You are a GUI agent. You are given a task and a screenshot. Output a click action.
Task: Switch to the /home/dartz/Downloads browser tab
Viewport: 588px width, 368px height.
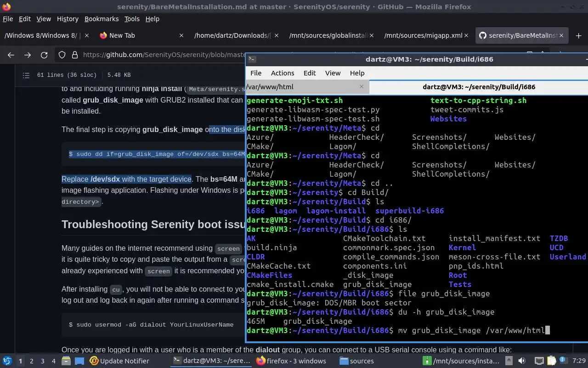point(236,35)
